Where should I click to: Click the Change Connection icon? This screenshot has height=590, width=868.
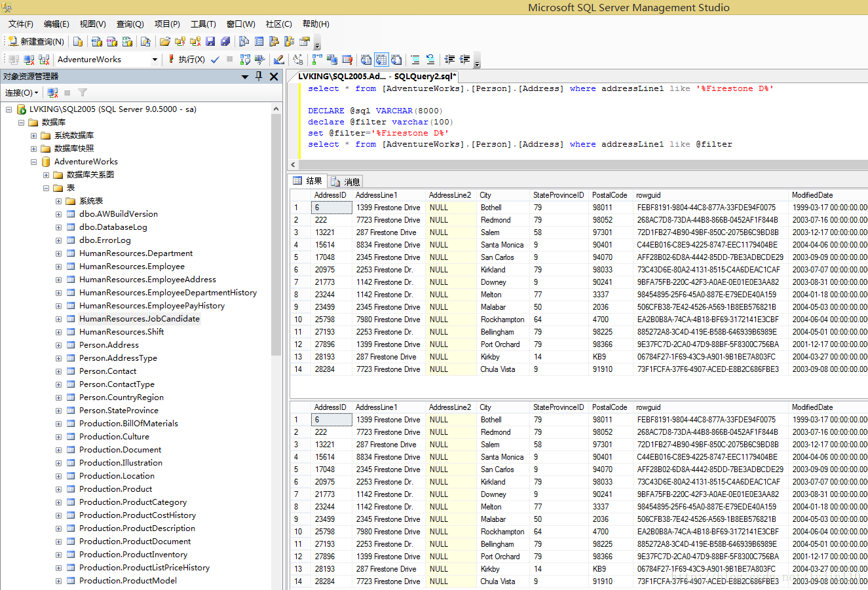click(44, 60)
